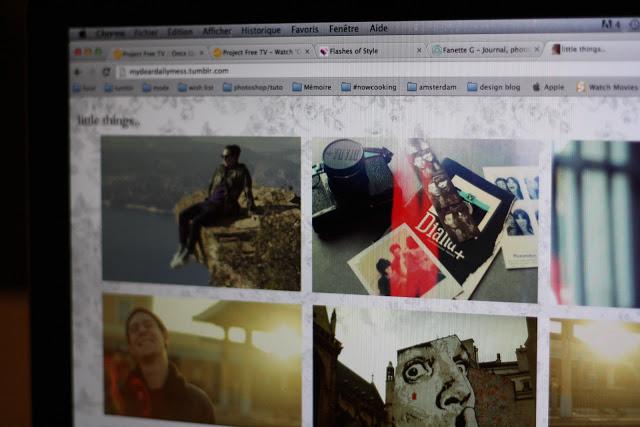Reload the page with the refresh icon
640x427 pixels.
tap(106, 72)
